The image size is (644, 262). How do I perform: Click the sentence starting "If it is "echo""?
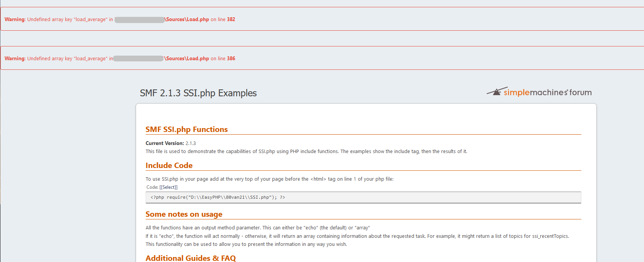pos(357,236)
